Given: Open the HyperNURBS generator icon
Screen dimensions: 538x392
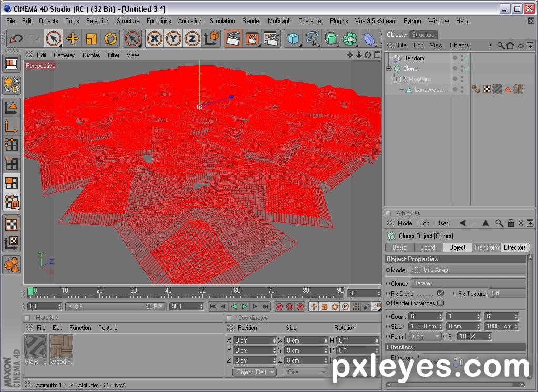Looking at the screenshot, I should [331, 38].
